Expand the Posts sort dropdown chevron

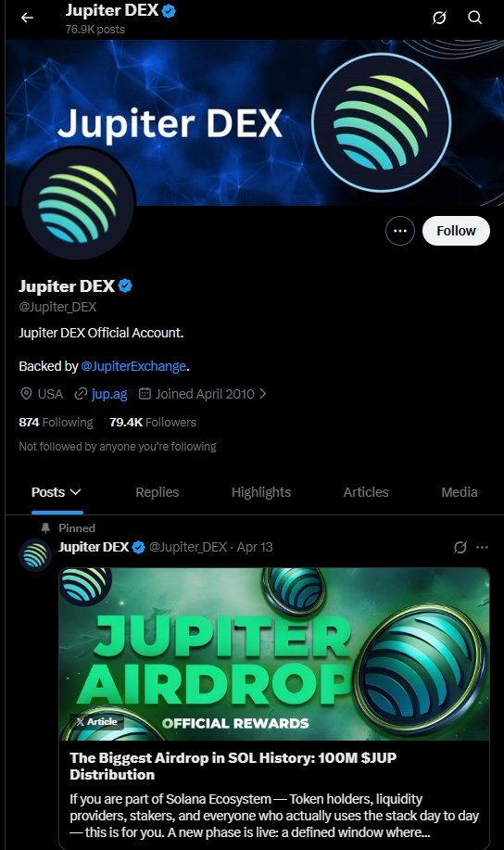[76, 492]
